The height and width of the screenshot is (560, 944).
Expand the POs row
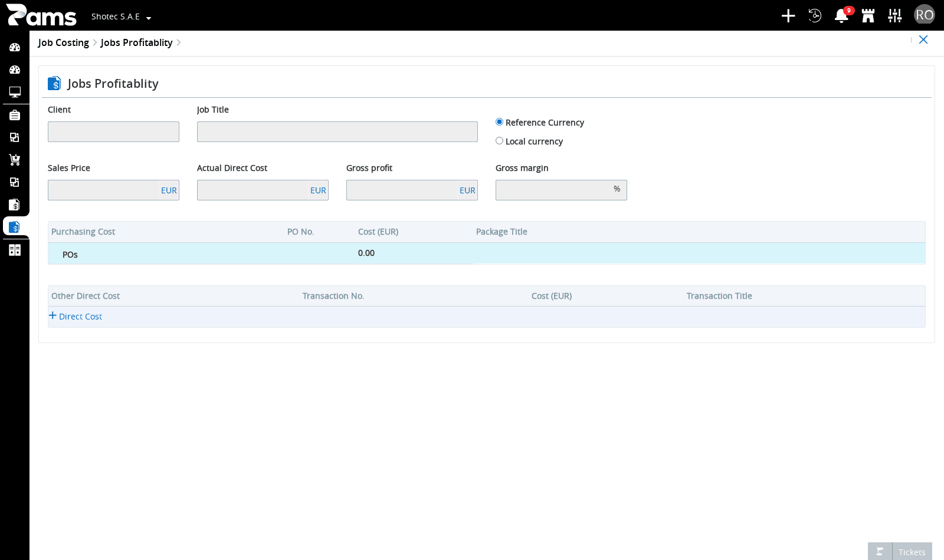(x=70, y=255)
